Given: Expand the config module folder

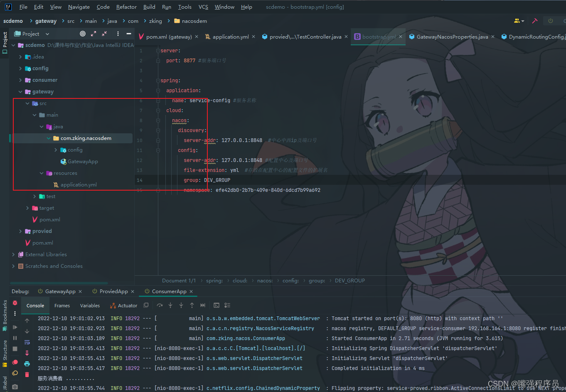Looking at the screenshot, I should pyautogui.click(x=20, y=69).
